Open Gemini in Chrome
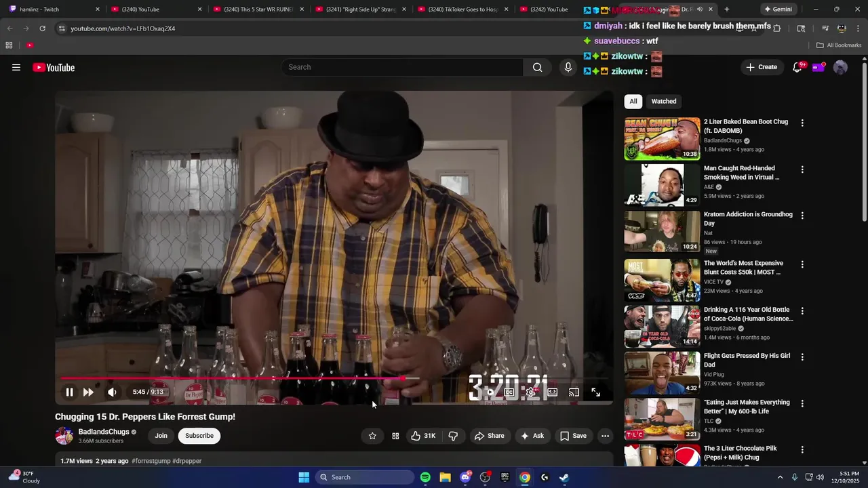Viewport: 868px width, 488px height. point(778,9)
